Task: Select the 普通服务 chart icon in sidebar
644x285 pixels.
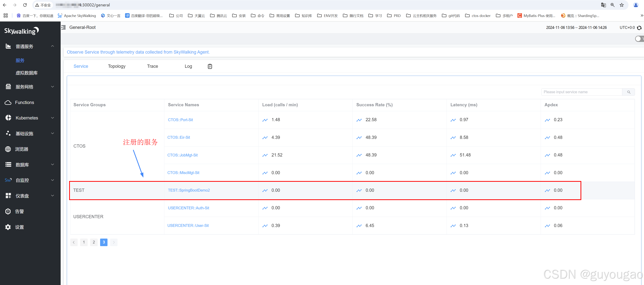Action: coord(8,46)
